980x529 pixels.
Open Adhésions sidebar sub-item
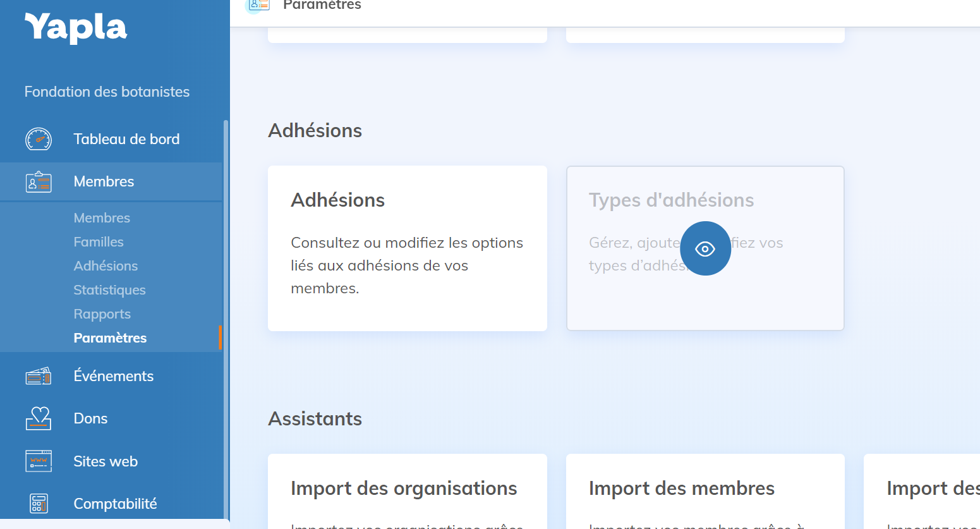tap(106, 266)
